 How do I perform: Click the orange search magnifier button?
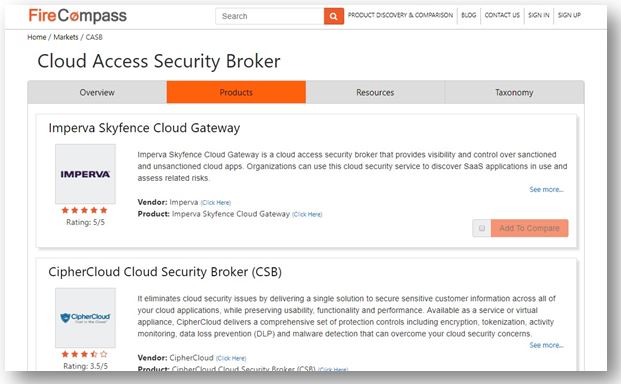click(x=333, y=16)
